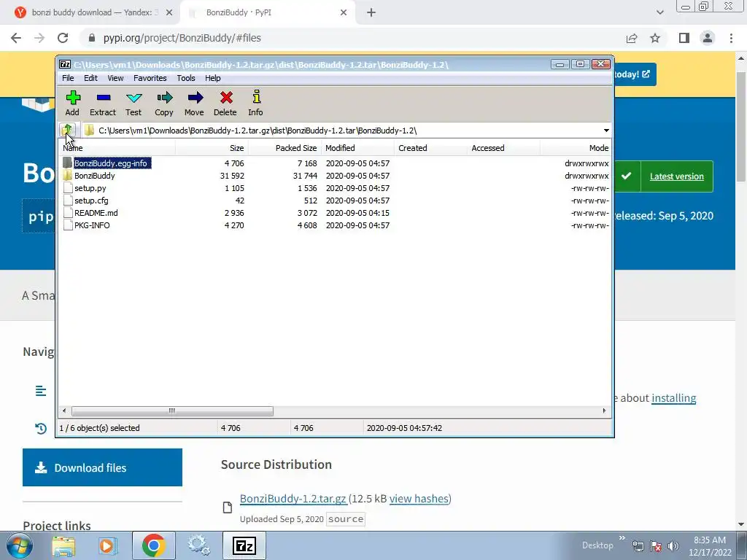This screenshot has width=747, height=560.
Task: Go up one folder level in 7-Zip
Action: click(67, 130)
